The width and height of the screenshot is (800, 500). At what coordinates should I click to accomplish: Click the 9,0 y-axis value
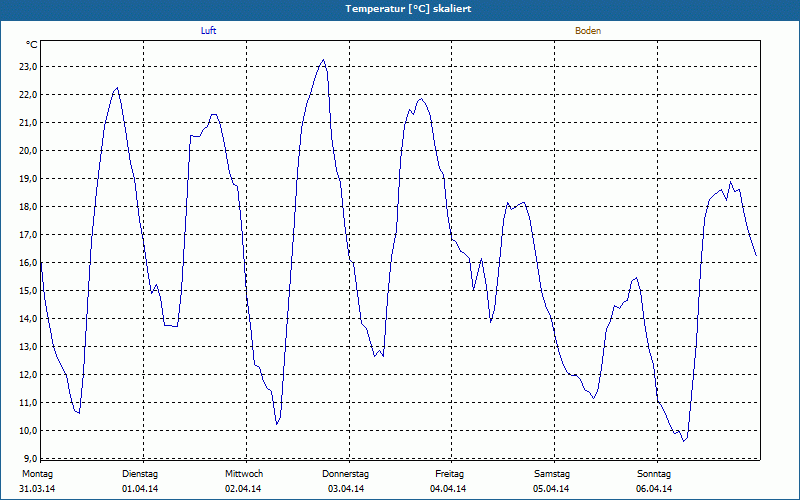31,458
